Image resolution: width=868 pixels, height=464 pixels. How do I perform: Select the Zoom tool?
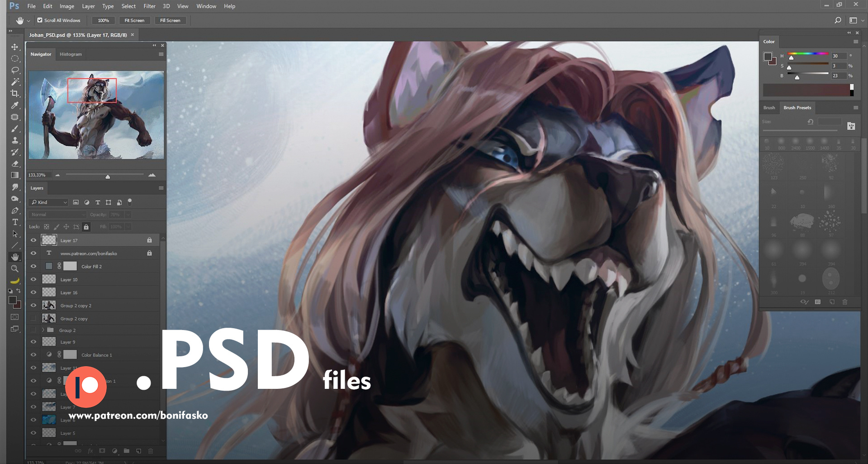pyautogui.click(x=15, y=269)
